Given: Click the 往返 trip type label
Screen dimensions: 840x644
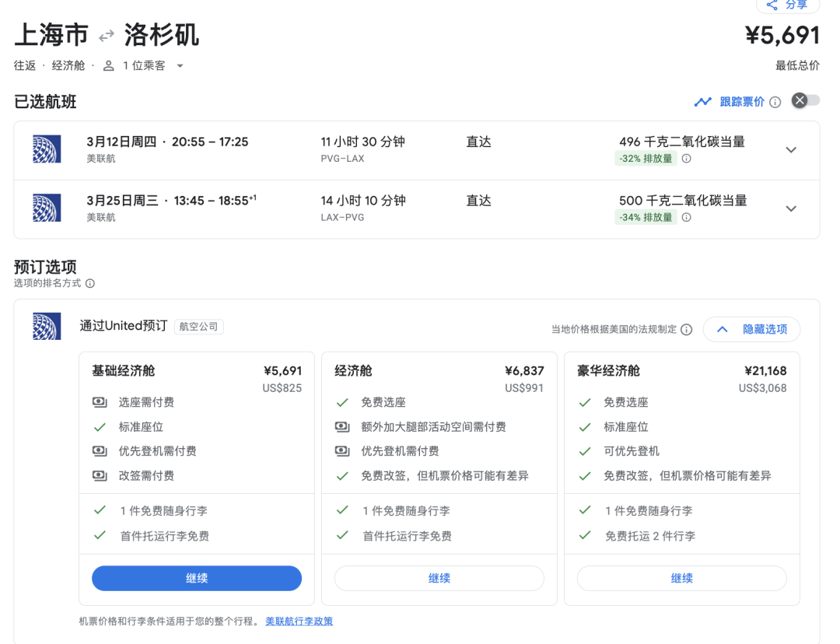Looking at the screenshot, I should pyautogui.click(x=25, y=66).
